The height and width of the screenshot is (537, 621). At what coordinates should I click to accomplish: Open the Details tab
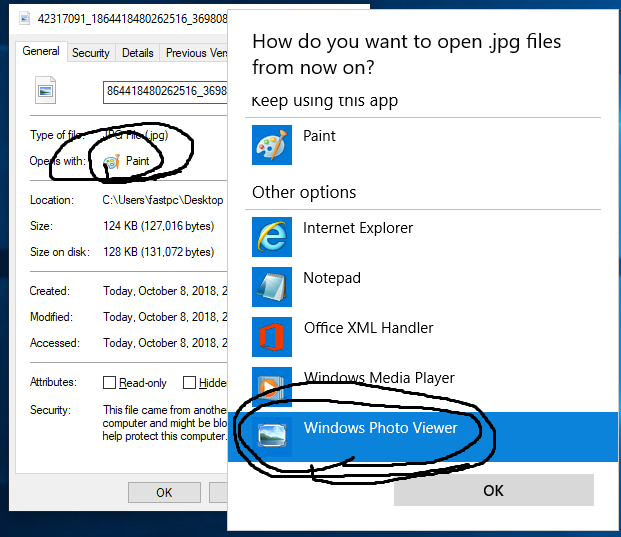coord(137,53)
